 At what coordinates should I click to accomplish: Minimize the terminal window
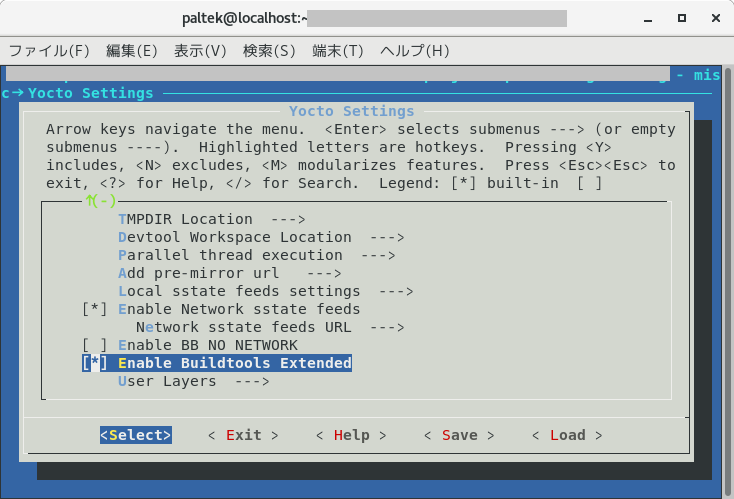(648, 19)
